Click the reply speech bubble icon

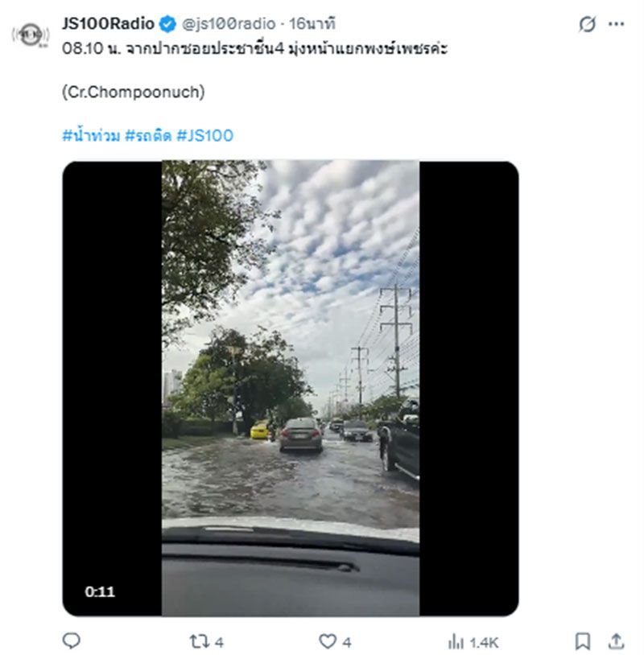click(72, 641)
